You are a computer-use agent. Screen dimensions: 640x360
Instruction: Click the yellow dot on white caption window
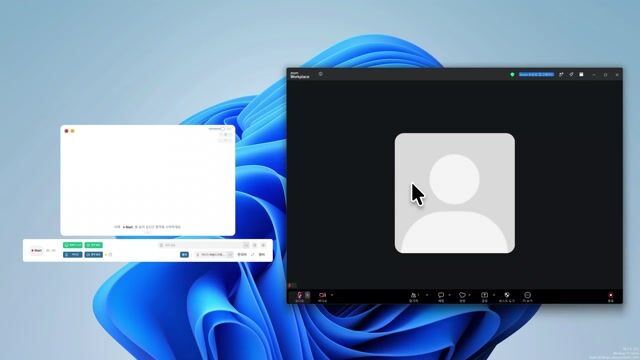click(73, 131)
